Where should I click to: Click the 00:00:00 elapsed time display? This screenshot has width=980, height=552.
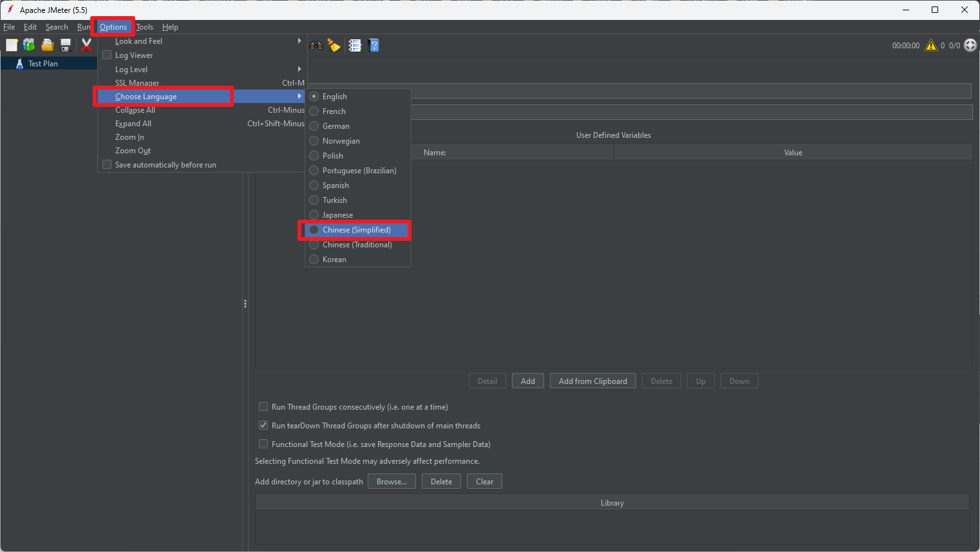(x=905, y=46)
